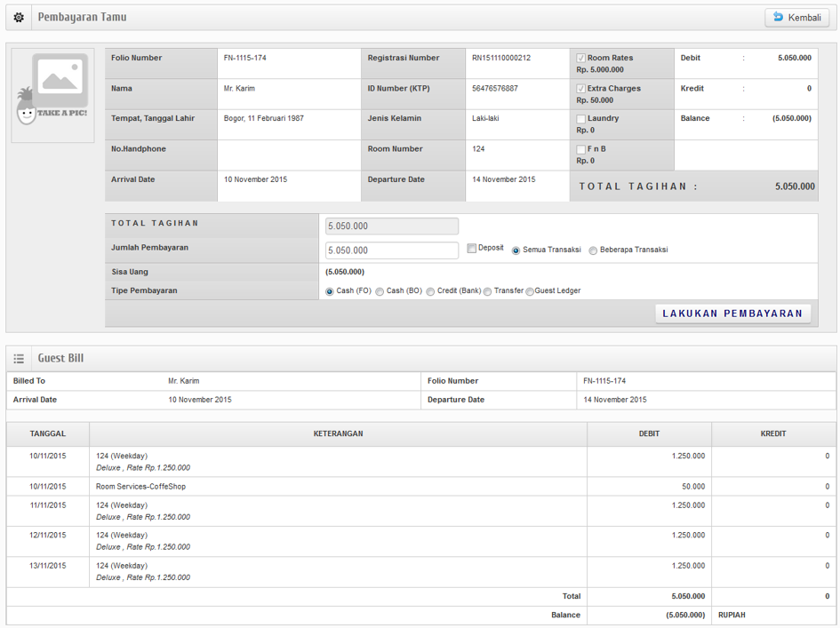Click the Keterangan column header
840x628 pixels.
pos(338,434)
